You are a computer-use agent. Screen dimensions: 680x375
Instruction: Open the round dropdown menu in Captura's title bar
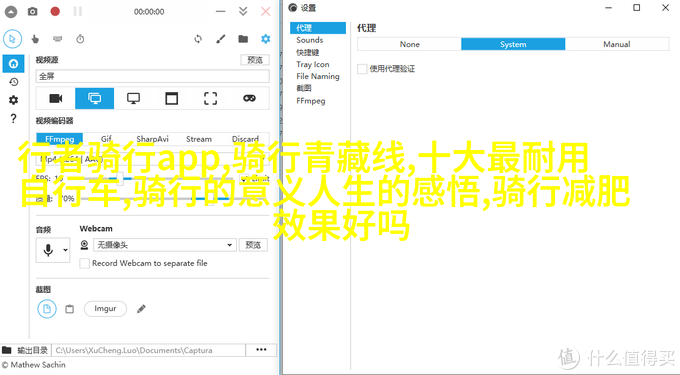tap(11, 12)
